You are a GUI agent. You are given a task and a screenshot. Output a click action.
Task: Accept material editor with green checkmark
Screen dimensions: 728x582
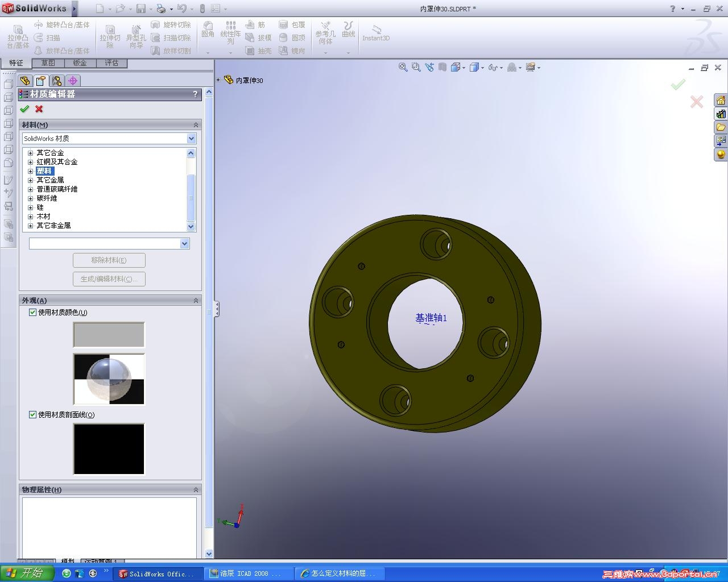(24, 109)
